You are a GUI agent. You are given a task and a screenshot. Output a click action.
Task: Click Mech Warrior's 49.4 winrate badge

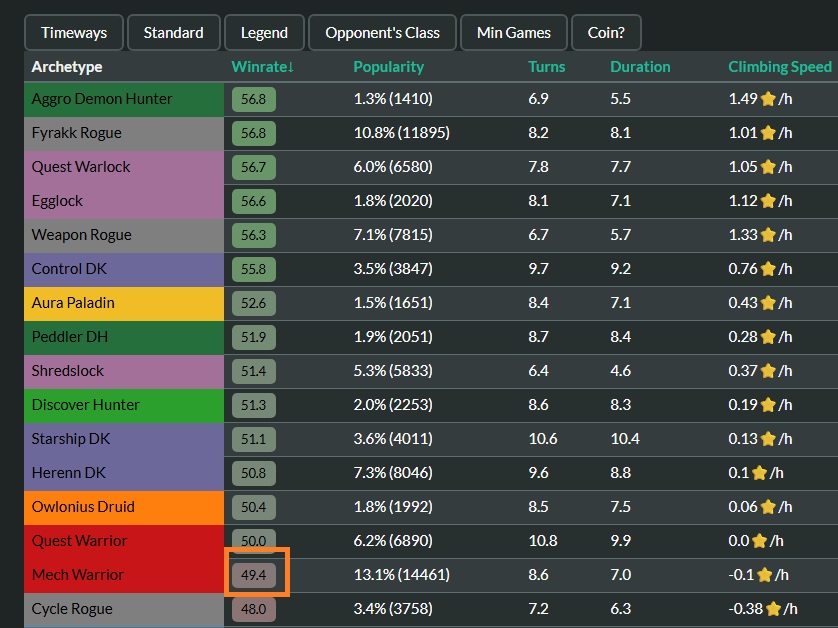(x=254, y=575)
